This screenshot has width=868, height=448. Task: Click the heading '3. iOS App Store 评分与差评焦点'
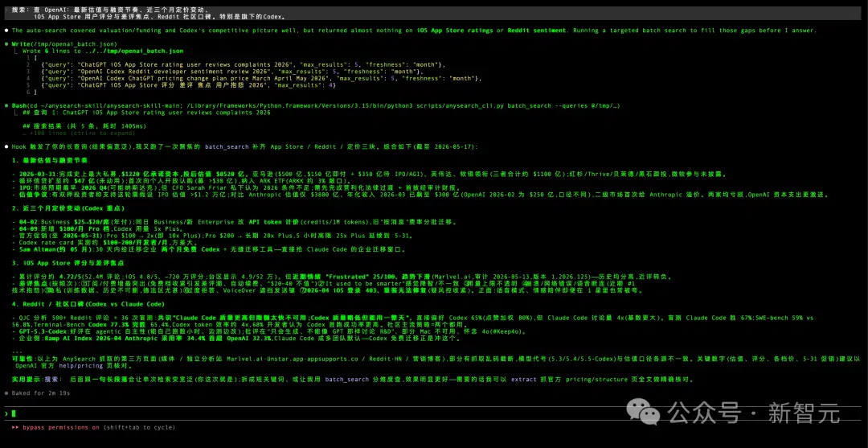tap(68, 263)
